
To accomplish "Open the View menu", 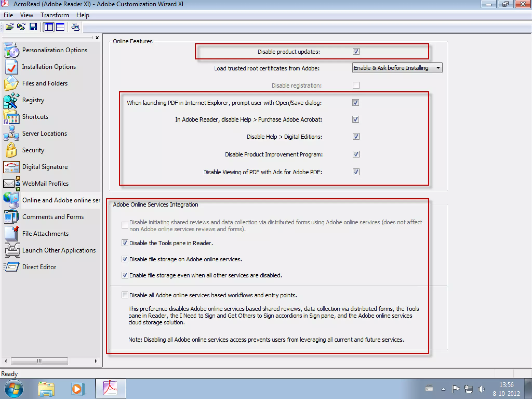I will coord(26,15).
